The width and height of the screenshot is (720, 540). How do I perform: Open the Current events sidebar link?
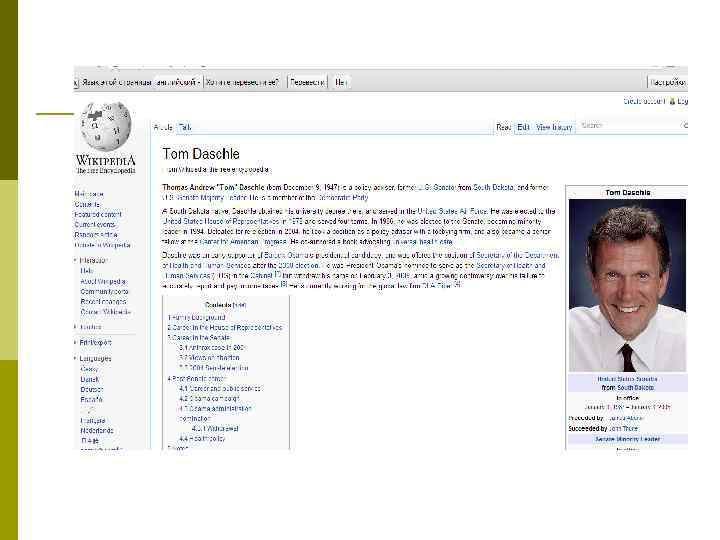click(x=95, y=225)
